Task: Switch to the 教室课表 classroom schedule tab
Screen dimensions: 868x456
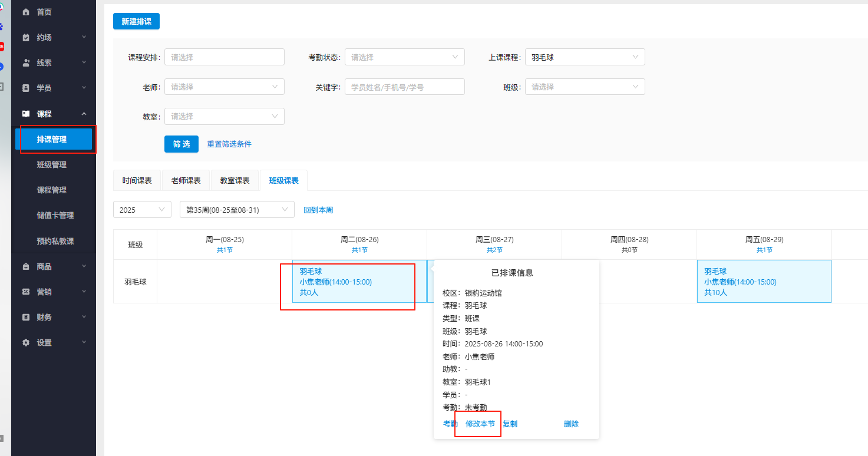Action: click(235, 180)
